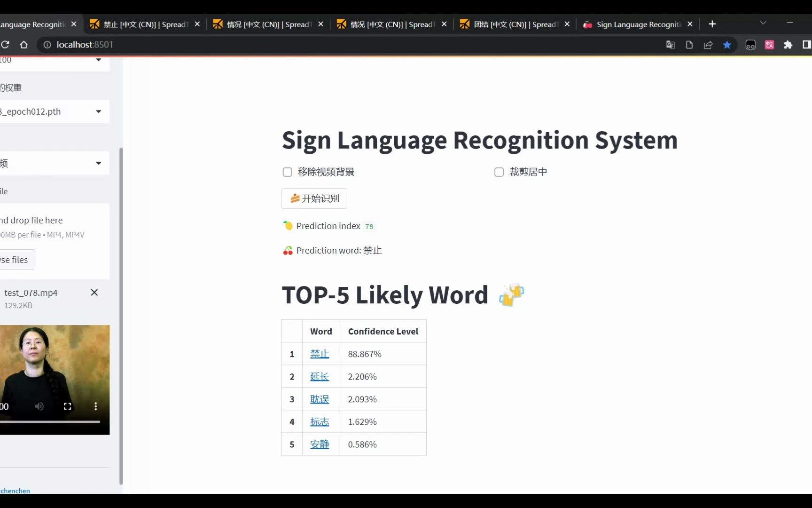Open the tab search chevron
Image resolution: width=812 pixels, height=508 pixels.
[x=763, y=23]
